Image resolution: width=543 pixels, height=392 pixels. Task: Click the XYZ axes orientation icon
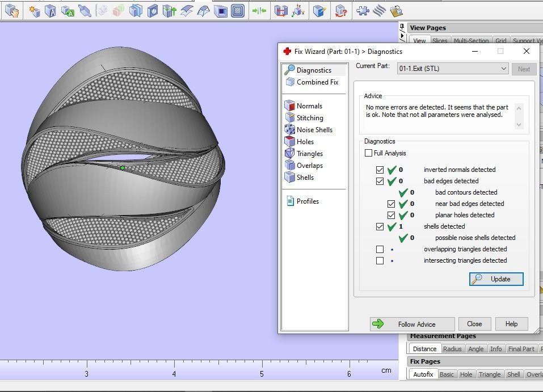298,11
